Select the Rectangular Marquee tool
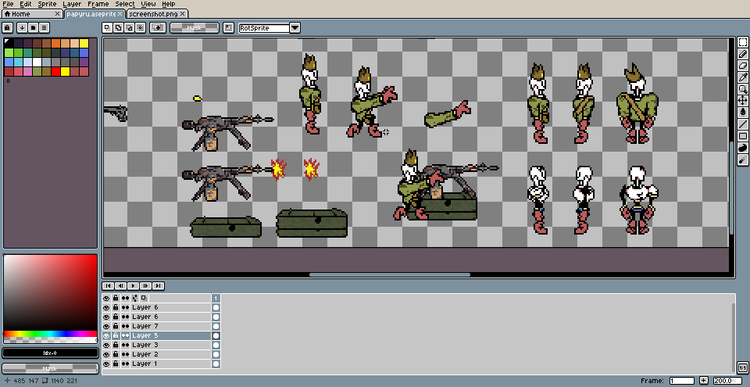 coord(743,42)
